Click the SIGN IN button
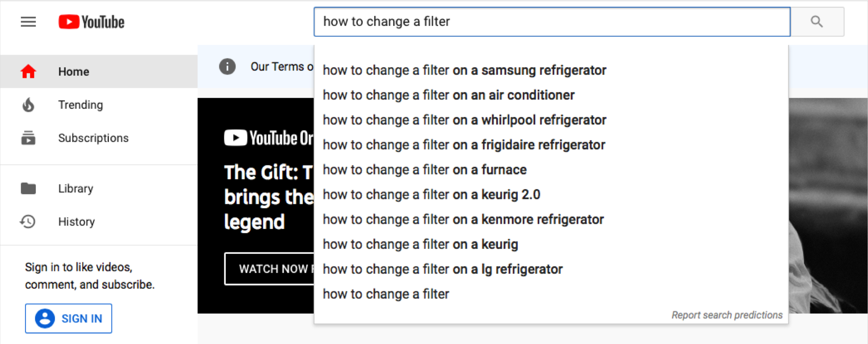This screenshot has height=344, width=868. pos(68,318)
